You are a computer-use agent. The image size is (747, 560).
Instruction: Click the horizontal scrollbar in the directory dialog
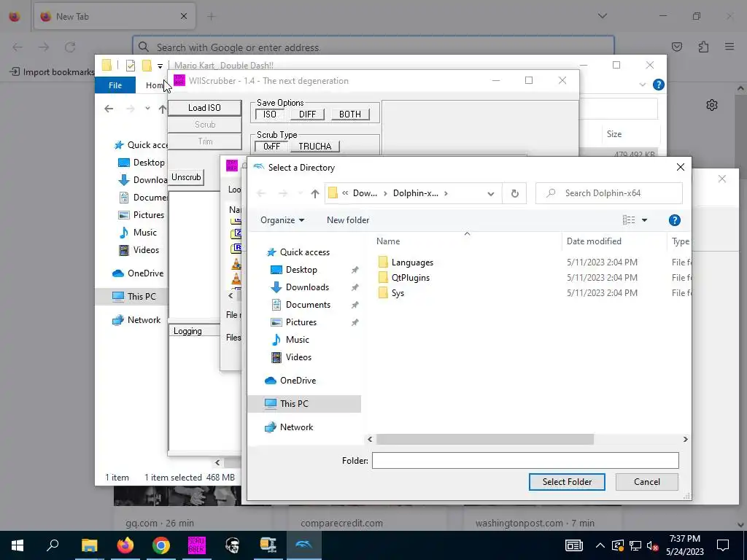pyautogui.click(x=485, y=439)
